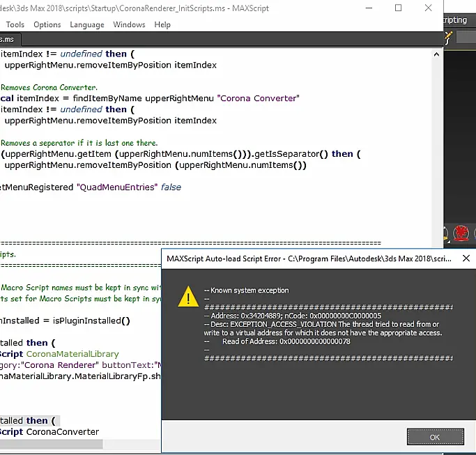Screen dimensions: 476x455
Task: Click the "Corona Renderer" category string
Action: 60,365
